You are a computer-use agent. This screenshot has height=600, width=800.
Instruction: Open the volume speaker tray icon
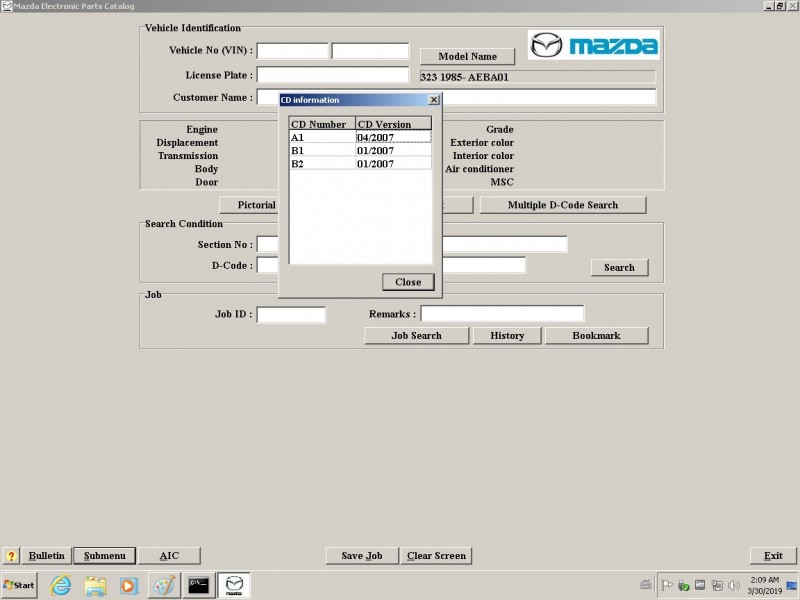click(734, 585)
